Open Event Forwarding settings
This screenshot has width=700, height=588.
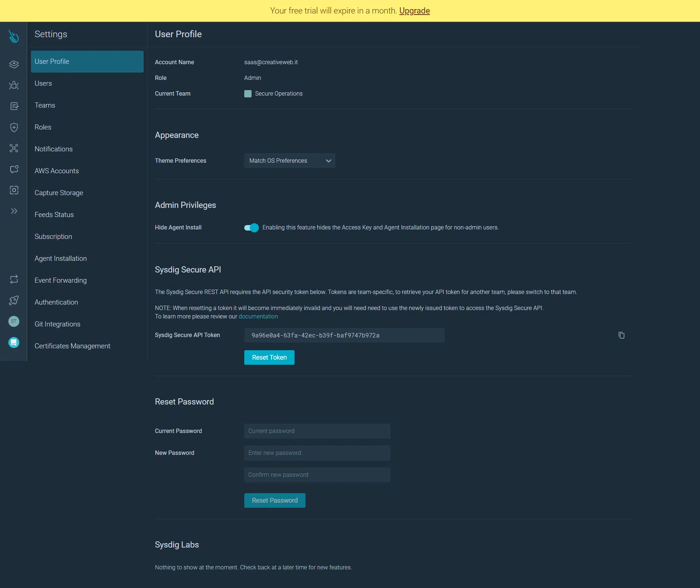pos(87,281)
